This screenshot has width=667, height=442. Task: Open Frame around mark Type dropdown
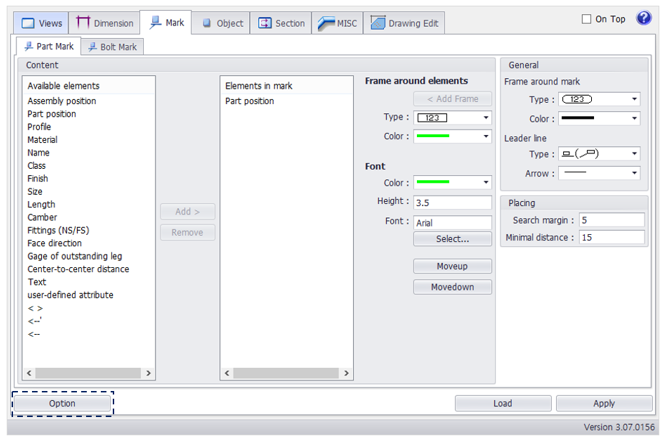pos(599,100)
